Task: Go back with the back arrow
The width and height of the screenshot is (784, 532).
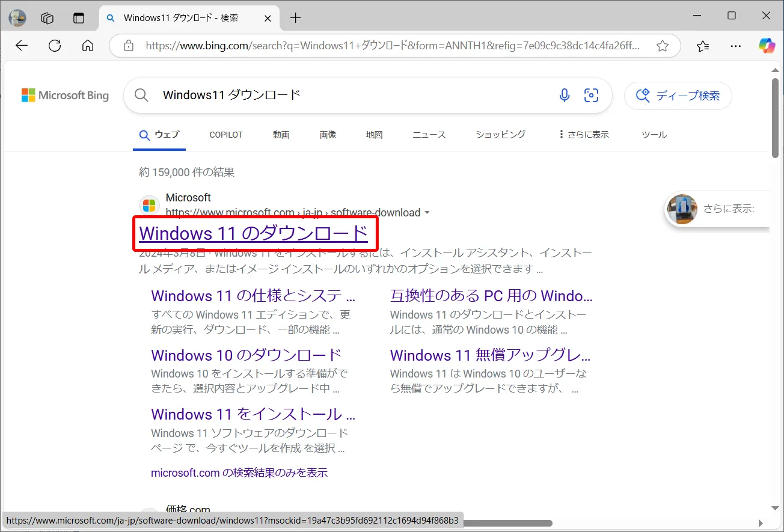Action: tap(22, 46)
